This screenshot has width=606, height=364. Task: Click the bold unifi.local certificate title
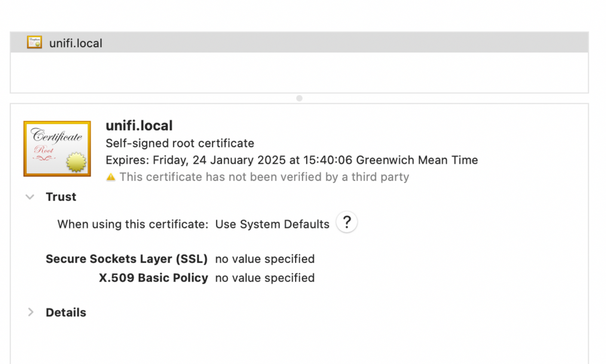point(139,126)
